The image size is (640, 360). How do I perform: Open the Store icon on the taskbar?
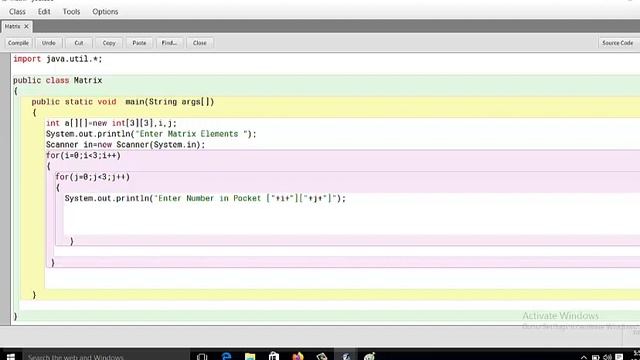click(274, 356)
